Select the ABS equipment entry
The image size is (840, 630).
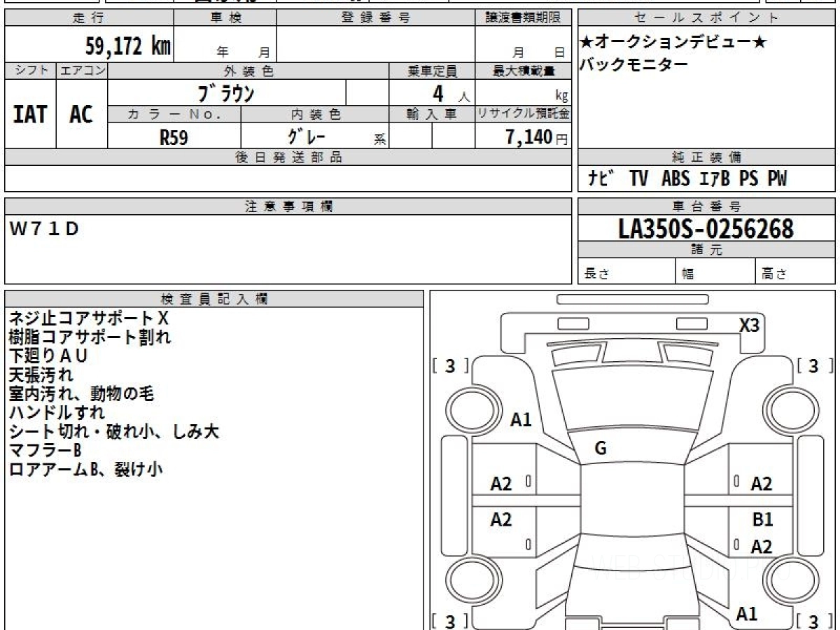click(x=675, y=179)
